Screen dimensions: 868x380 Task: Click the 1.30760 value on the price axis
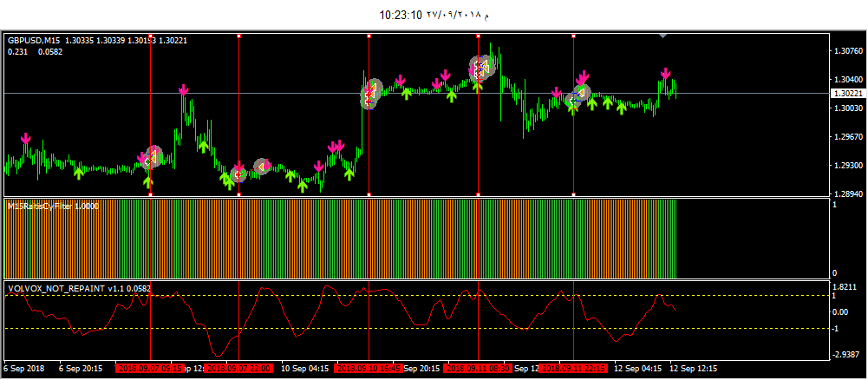point(845,50)
